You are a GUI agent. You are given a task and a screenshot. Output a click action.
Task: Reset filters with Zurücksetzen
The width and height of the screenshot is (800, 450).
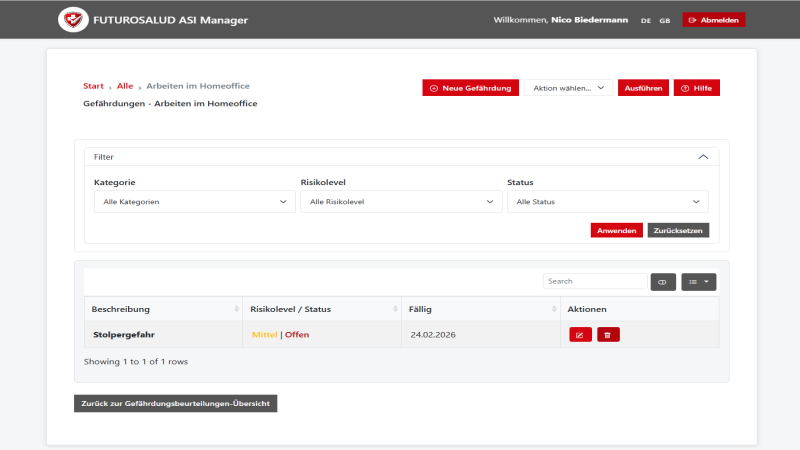pos(678,230)
